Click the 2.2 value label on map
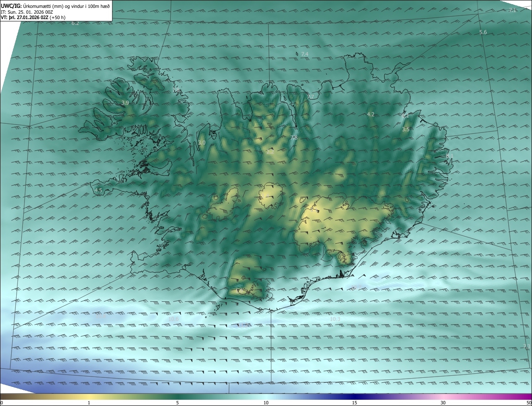Image resolution: width=532 pixels, height=406 pixels. point(270,152)
